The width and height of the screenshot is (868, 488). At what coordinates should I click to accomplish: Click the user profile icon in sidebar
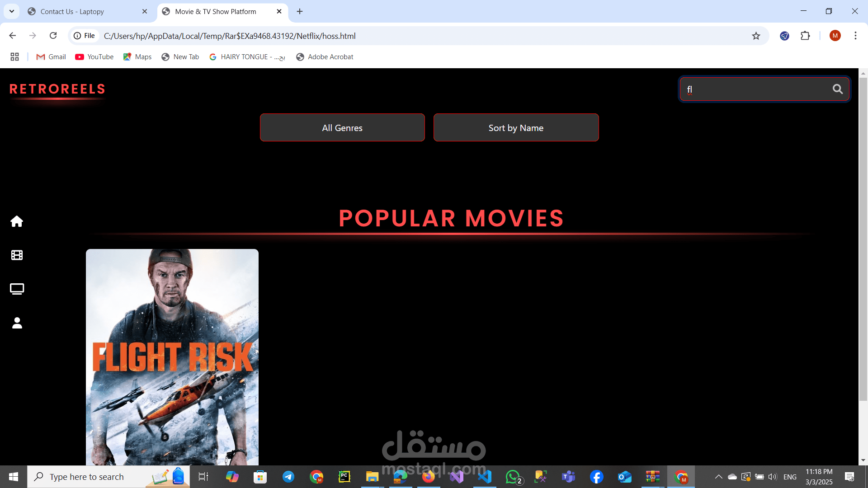pyautogui.click(x=17, y=323)
